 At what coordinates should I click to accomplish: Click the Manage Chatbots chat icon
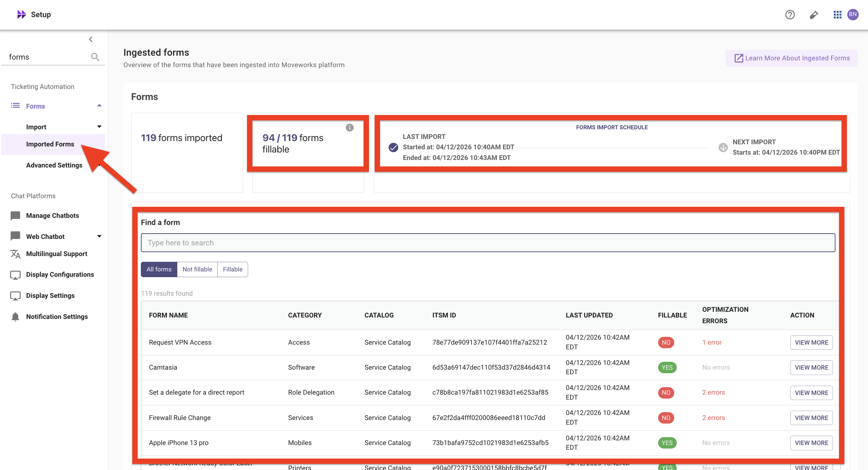coord(15,216)
